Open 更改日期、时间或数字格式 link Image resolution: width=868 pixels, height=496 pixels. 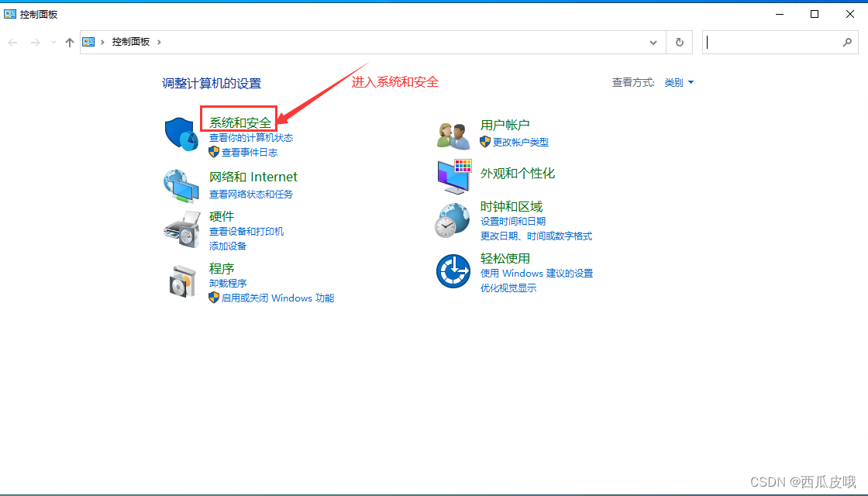[x=536, y=236]
